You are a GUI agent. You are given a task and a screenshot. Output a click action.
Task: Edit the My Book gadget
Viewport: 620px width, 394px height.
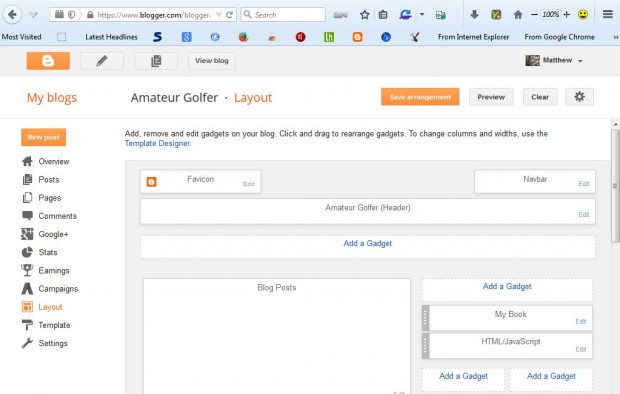click(x=580, y=321)
